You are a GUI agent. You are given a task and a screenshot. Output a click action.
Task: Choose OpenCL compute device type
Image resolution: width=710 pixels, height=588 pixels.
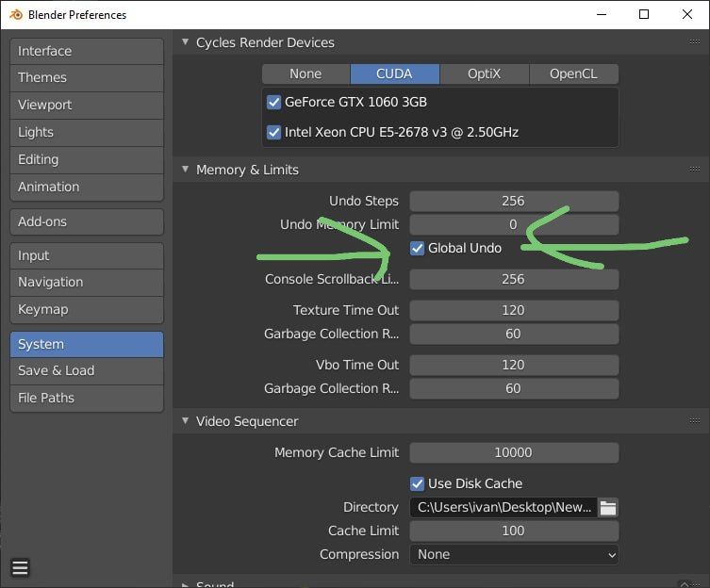click(573, 73)
